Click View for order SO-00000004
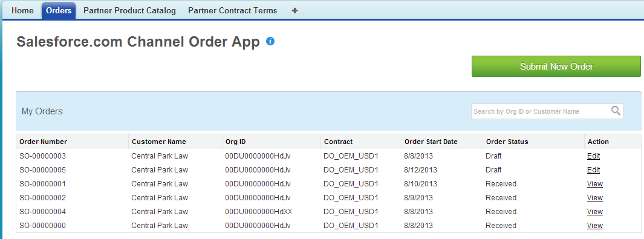The height and width of the screenshot is (239, 644). 594,212
